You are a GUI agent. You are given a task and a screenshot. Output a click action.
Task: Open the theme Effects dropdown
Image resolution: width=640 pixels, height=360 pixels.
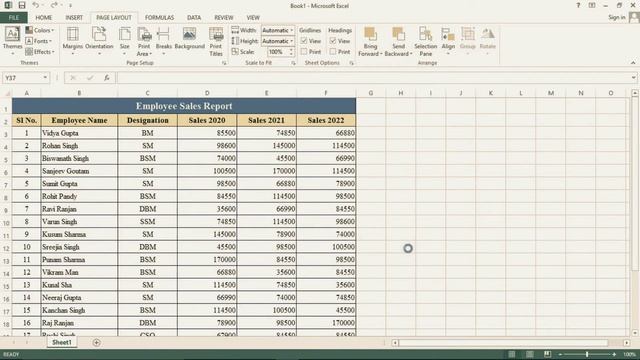tap(40, 52)
